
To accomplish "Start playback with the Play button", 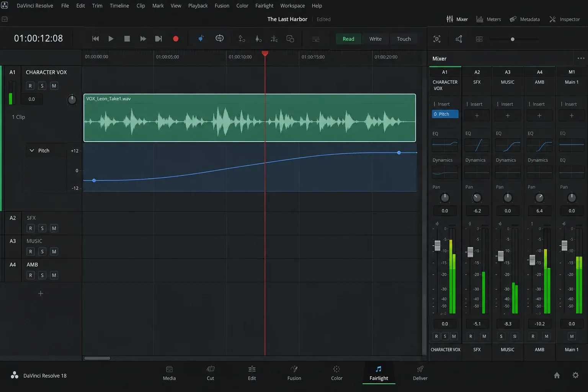I will coord(111,39).
